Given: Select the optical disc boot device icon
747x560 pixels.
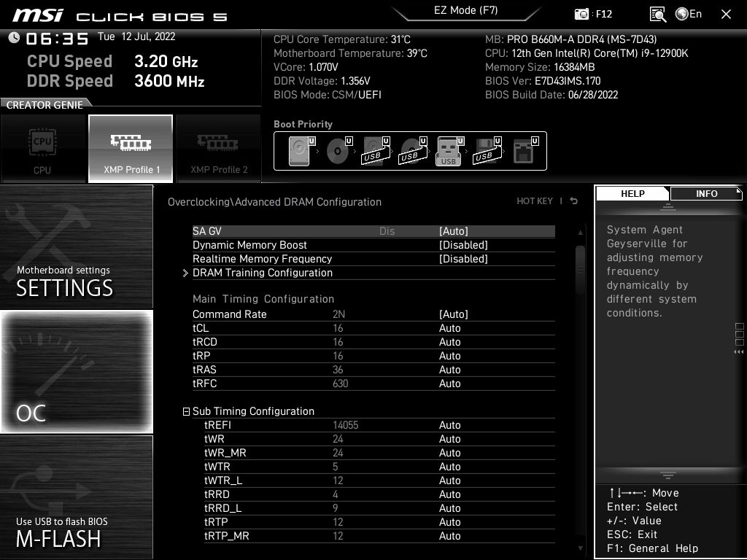Looking at the screenshot, I should pyautogui.click(x=339, y=151).
